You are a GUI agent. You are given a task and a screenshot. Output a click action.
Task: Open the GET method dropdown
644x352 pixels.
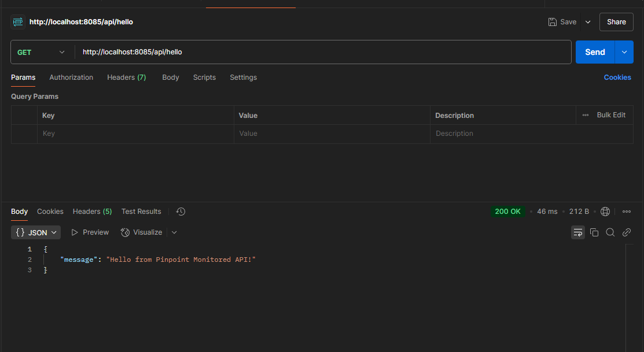(42, 52)
